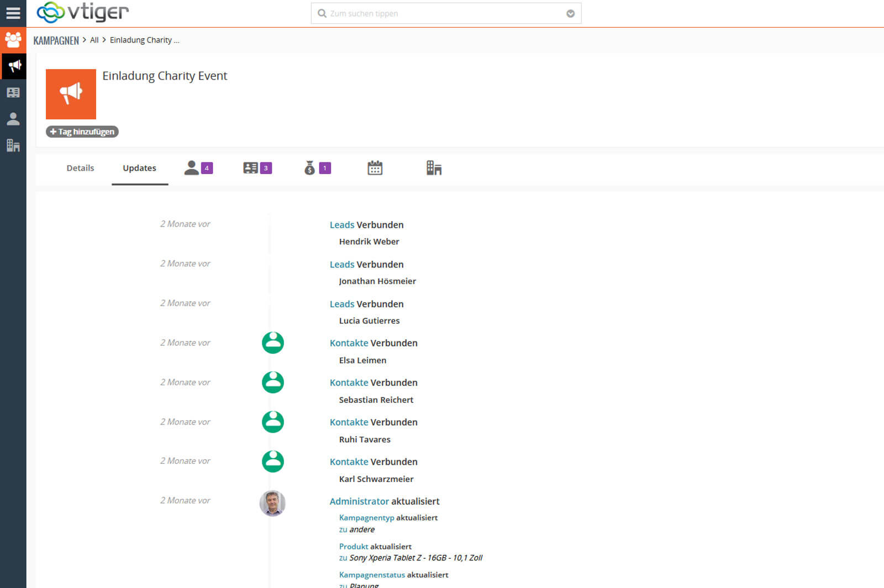Show related leads tab with badge 3
The image size is (884, 588).
point(257,168)
